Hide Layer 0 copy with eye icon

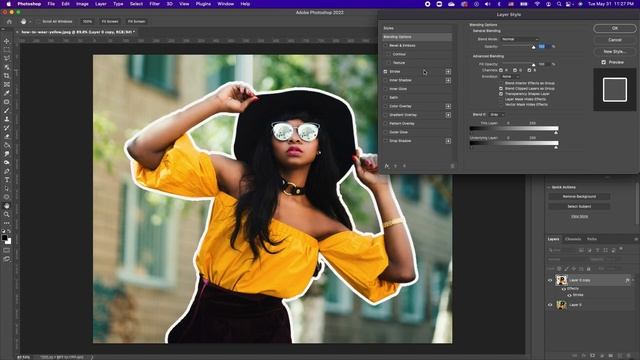pos(550,280)
